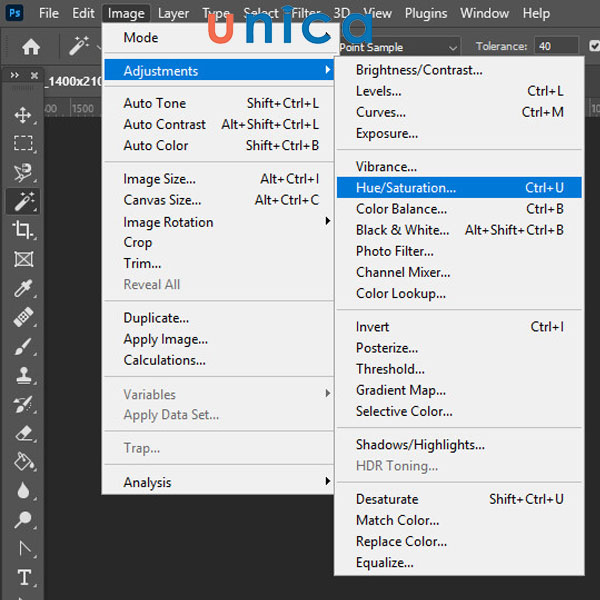Viewport: 600px width, 600px height.
Task: Expand the Image Rotation submenu
Action: point(168,222)
